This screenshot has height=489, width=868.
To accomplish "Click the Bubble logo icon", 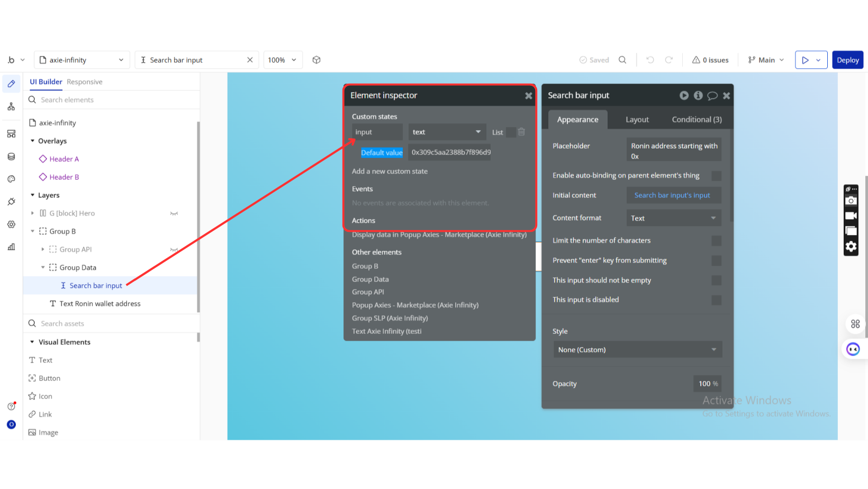I will click(11, 60).
